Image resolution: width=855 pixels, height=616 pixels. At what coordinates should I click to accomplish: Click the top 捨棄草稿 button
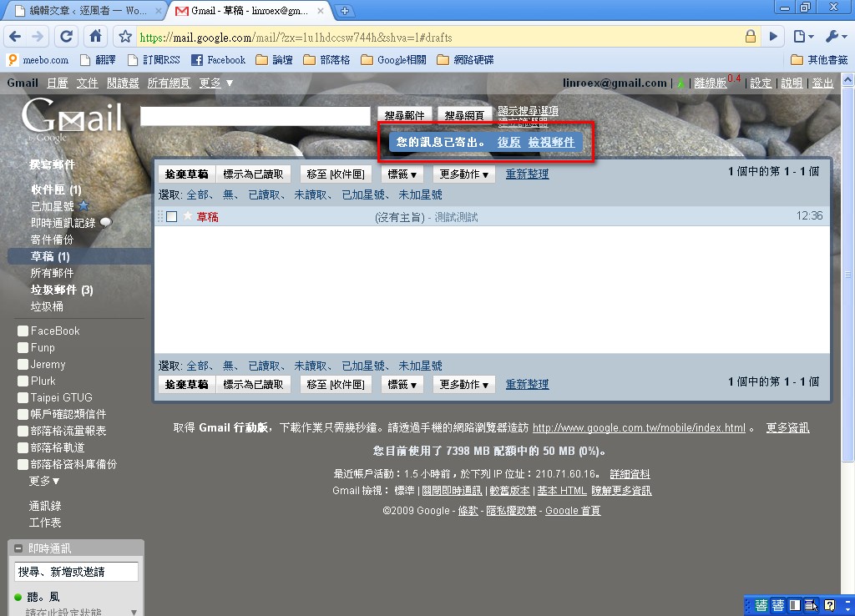pos(187,174)
